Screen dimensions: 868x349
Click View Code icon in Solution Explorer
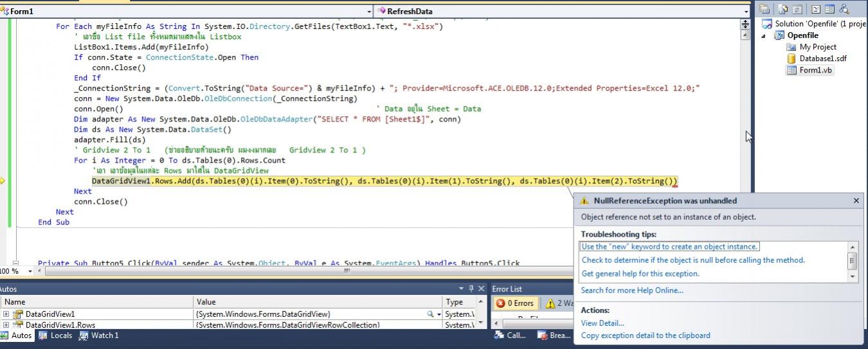pyautogui.click(x=815, y=9)
